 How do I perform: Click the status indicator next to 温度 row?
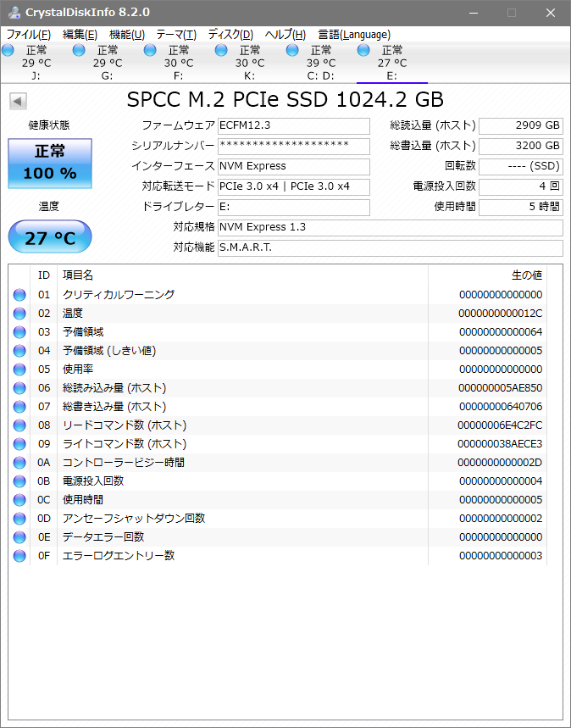coord(19,313)
